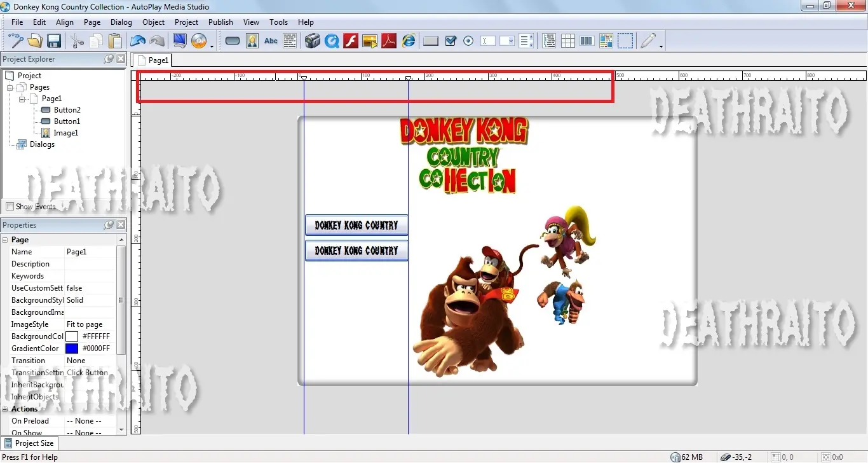This screenshot has height=463, width=868.
Task: Select the Project root tree node
Action: [x=29, y=76]
